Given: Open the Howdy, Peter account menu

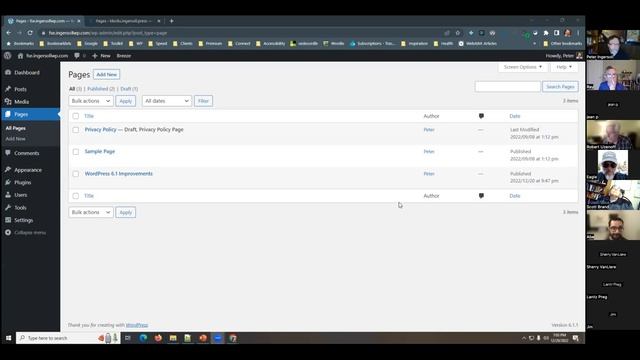Looking at the screenshot, I should pos(564,56).
